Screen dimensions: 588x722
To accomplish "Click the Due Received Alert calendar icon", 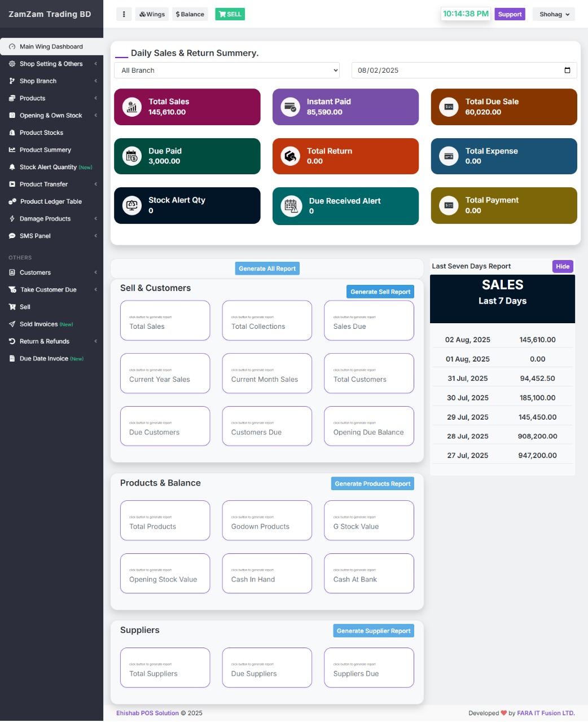I will click(x=291, y=206).
